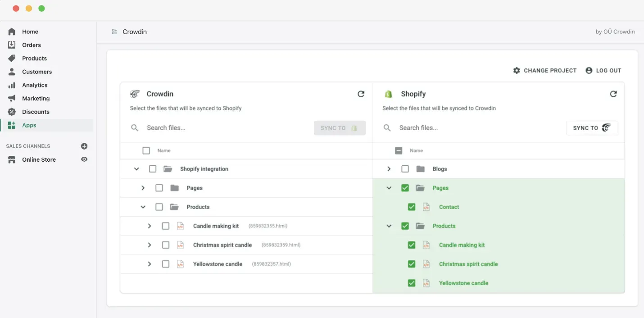The image size is (644, 318).
Task: Expand Candle making kit (859832355.html) row
Action: [x=149, y=226]
